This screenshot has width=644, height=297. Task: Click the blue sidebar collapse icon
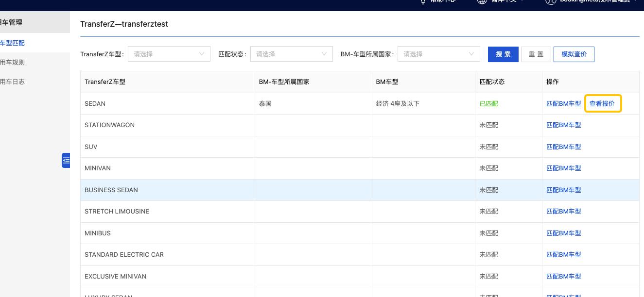[66, 160]
